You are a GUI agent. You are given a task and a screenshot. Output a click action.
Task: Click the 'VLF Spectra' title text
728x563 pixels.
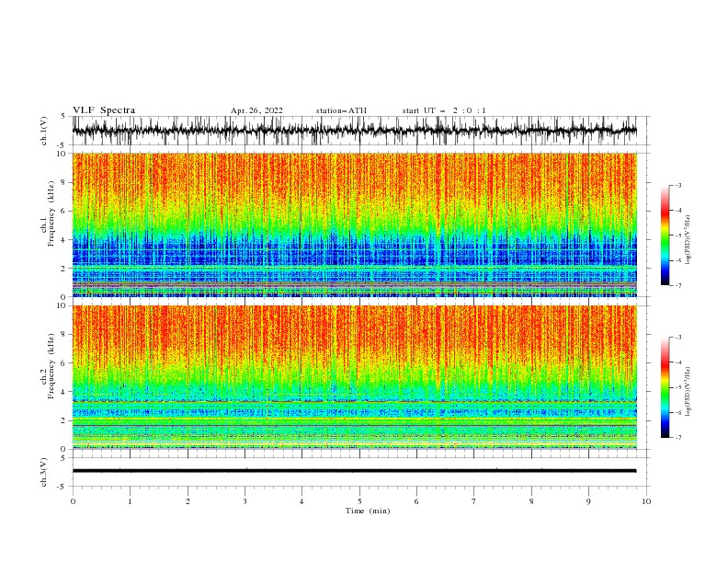click(x=104, y=110)
